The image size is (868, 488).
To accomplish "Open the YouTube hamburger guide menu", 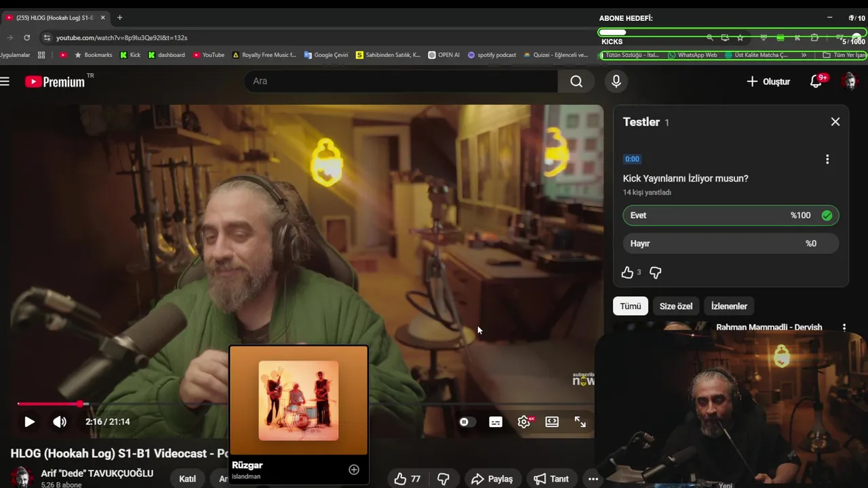I will [5, 81].
